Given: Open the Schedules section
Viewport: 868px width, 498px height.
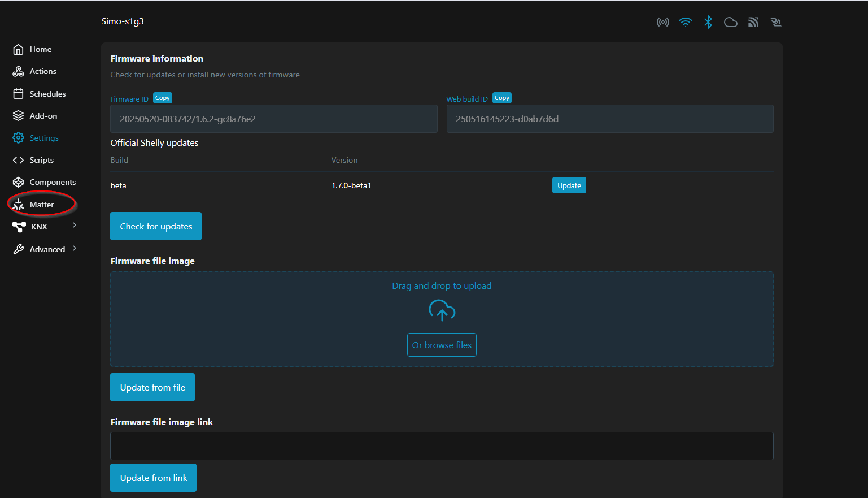Looking at the screenshot, I should (x=47, y=94).
